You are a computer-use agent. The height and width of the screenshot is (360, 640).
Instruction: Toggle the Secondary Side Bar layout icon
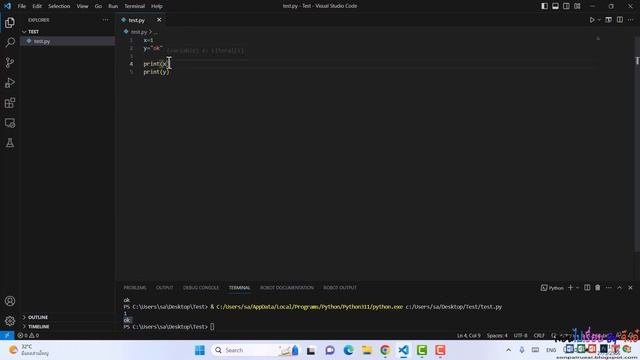(x=567, y=6)
